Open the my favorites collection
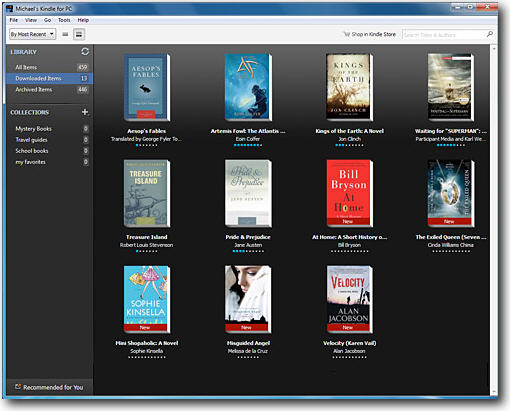The image size is (510, 411). point(49,162)
